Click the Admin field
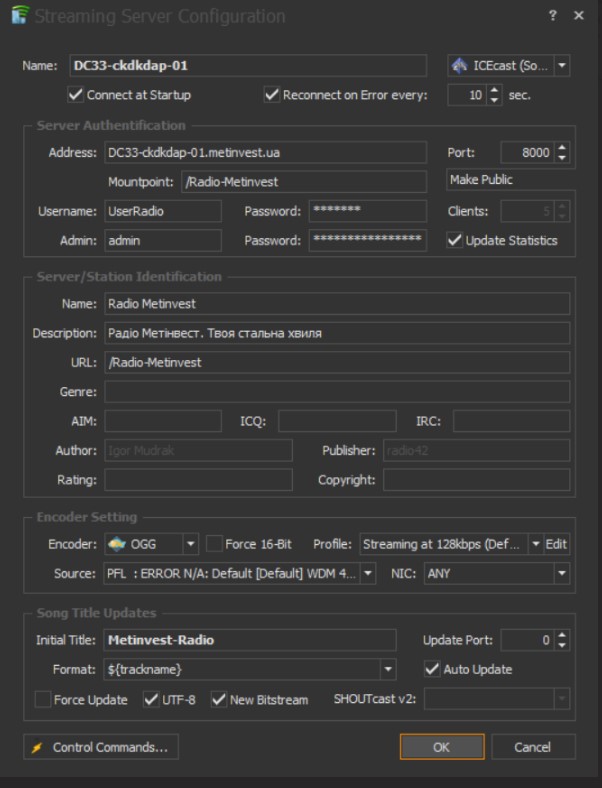 coord(163,240)
